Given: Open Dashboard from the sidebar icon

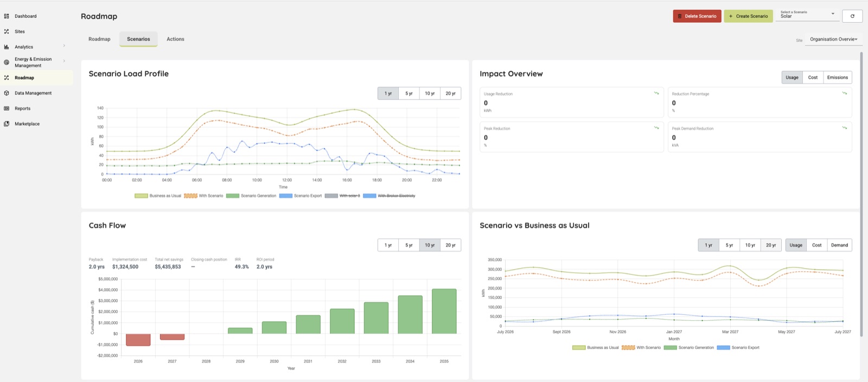Looking at the screenshot, I should coord(7,16).
